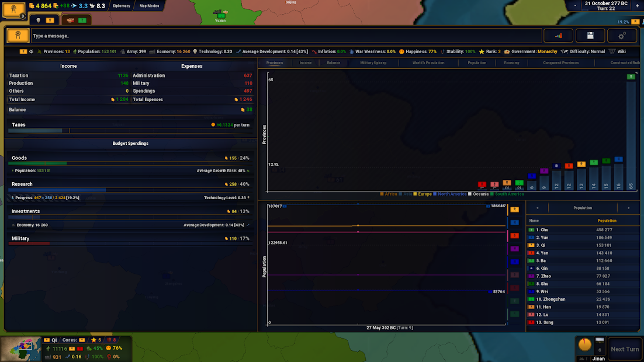The image size is (644, 362).
Task: Open settings via the gears icon
Action: 622,36
